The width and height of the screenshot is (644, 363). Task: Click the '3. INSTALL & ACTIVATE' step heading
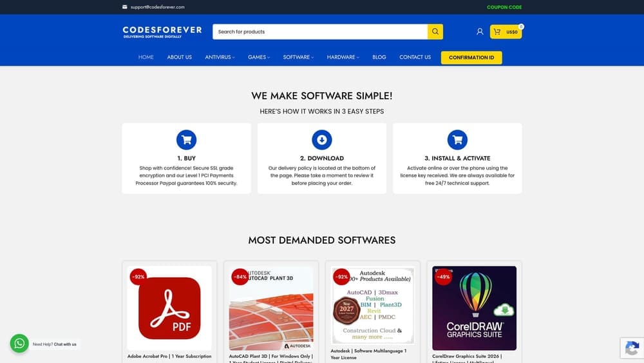(457, 158)
